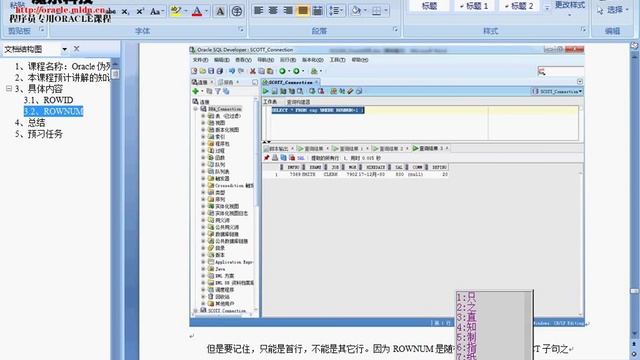Open the shading color dropdown arrow
Image resolution: width=640 pixels, height=360 pixels.
[365, 11]
